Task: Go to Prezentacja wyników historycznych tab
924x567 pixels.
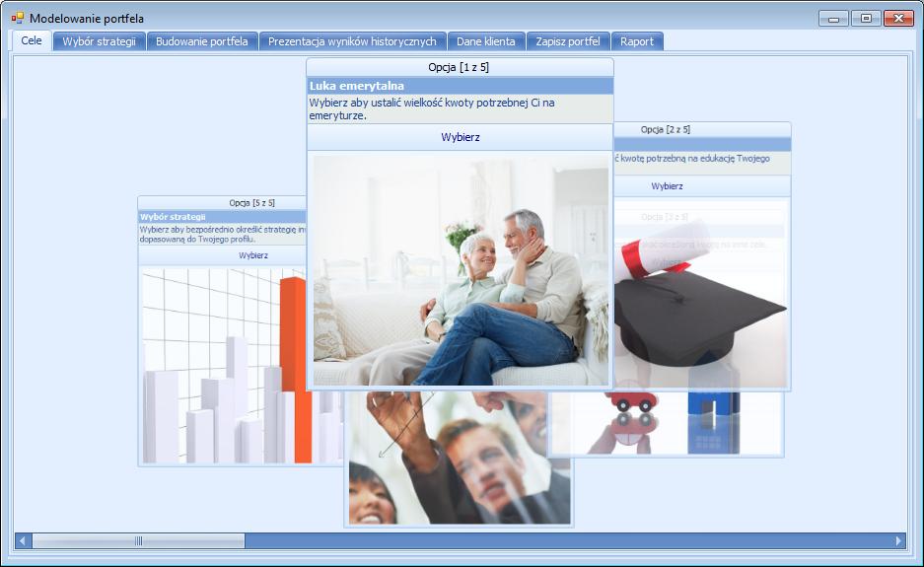Action: tap(352, 41)
